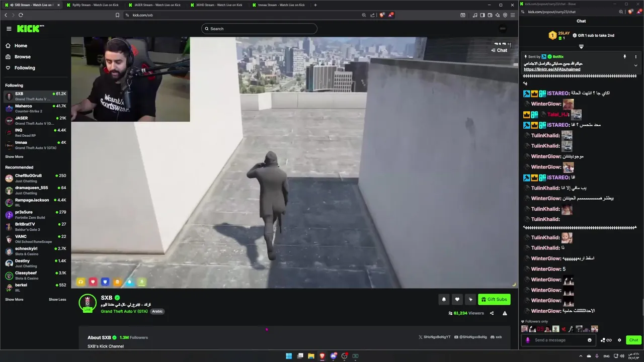Screen dimensions: 644x362
Task: Bookmark this page
Action: click(x=117, y=15)
